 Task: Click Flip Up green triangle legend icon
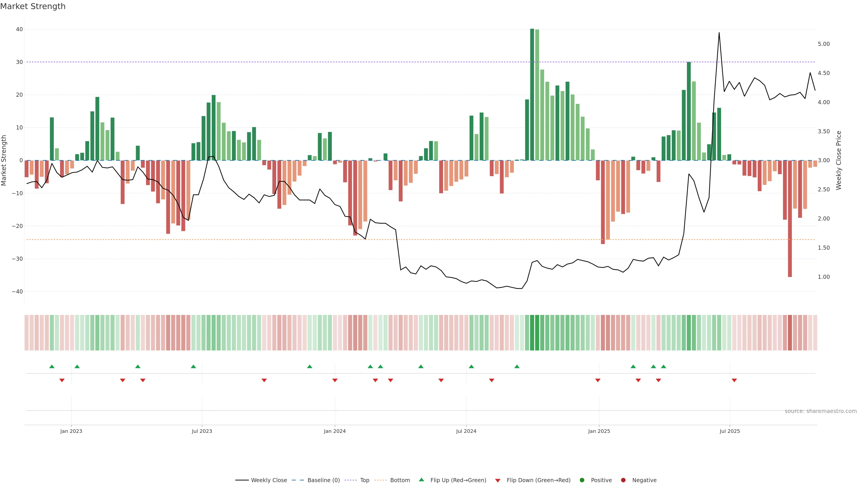tap(421, 480)
